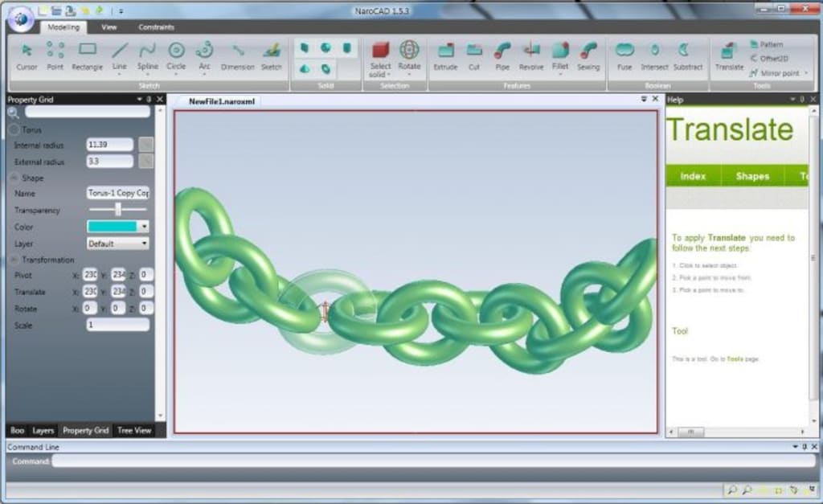Click the button beside Internal radius

146,145
